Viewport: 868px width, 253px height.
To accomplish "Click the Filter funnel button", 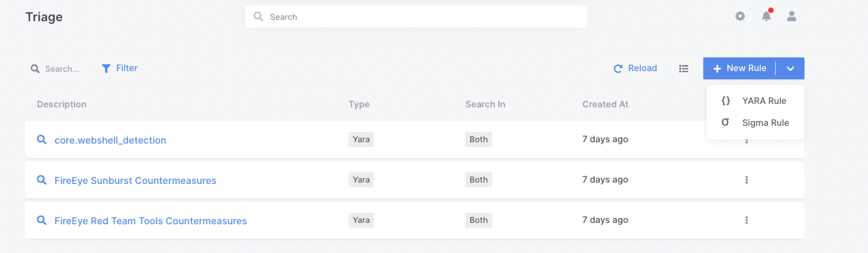I will pyautogui.click(x=120, y=68).
